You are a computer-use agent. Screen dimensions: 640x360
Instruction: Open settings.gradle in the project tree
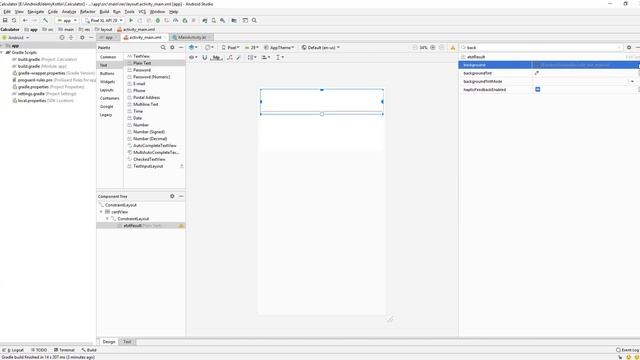[x=31, y=93]
